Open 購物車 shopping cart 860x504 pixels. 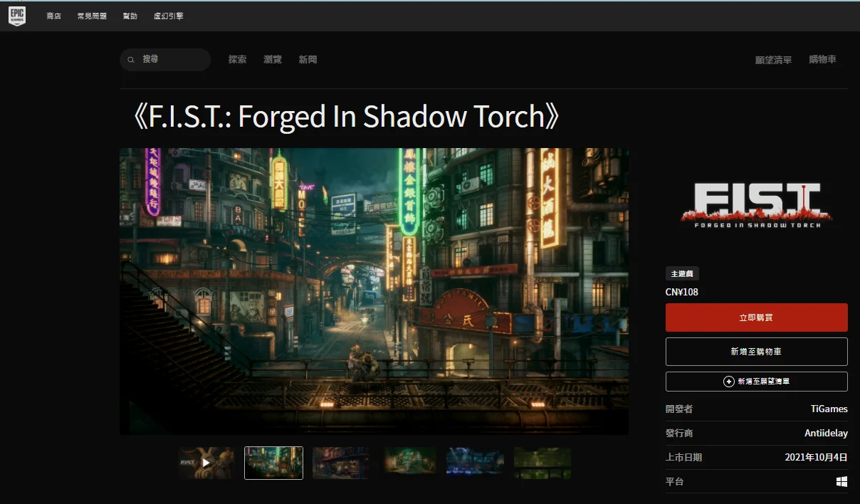click(x=822, y=60)
